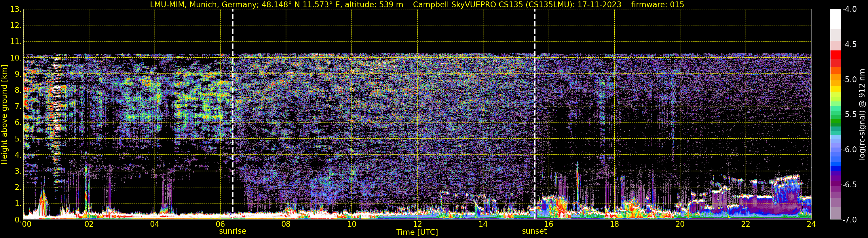This screenshot has width=868, height=238.
Task: Click the '7.' height axis tick label
Action: [18, 107]
